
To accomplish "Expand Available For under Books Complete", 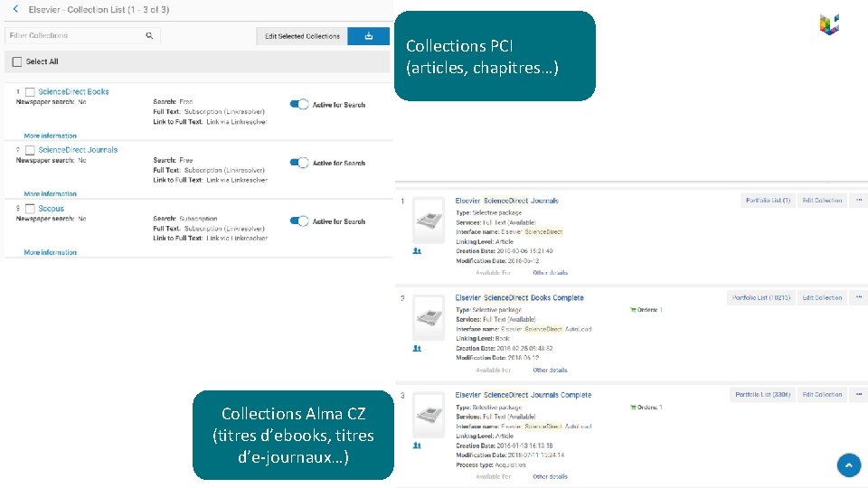I will [493, 371].
